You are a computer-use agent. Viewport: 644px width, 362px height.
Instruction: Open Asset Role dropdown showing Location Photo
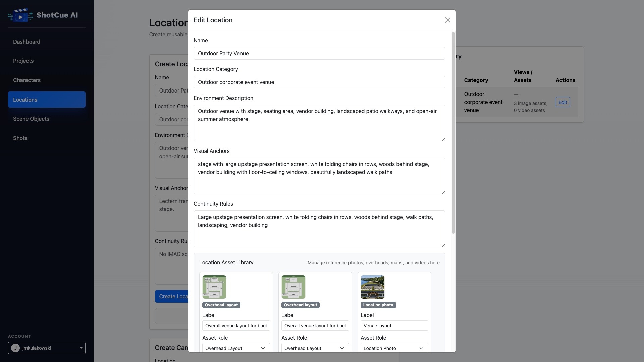click(394, 348)
